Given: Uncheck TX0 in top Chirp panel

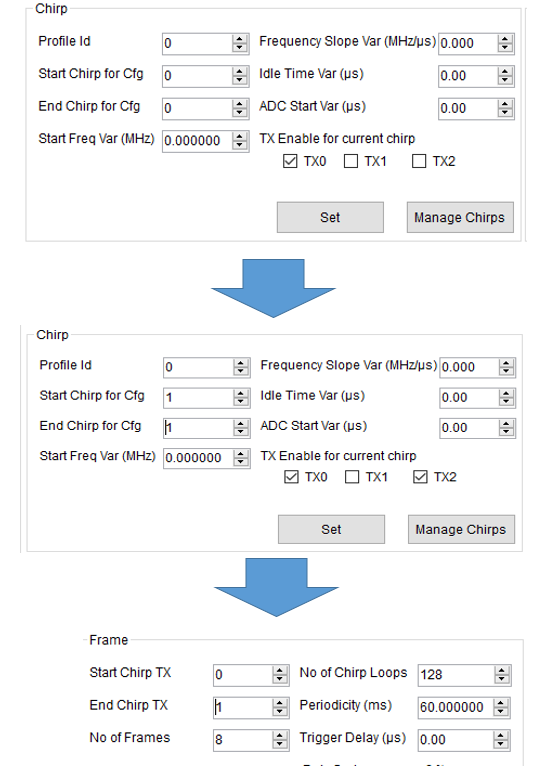Looking at the screenshot, I should click(290, 161).
